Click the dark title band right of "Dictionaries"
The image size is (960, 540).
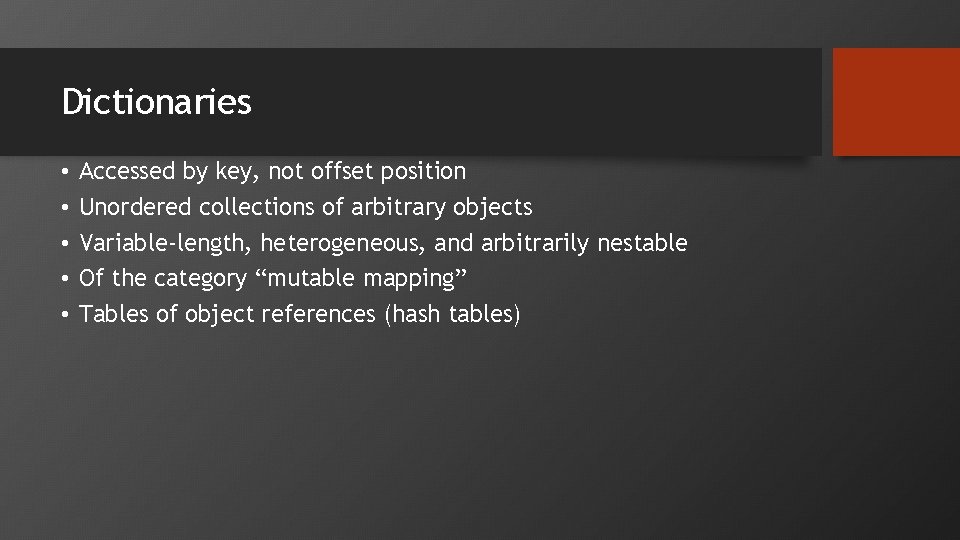(x=540, y=102)
